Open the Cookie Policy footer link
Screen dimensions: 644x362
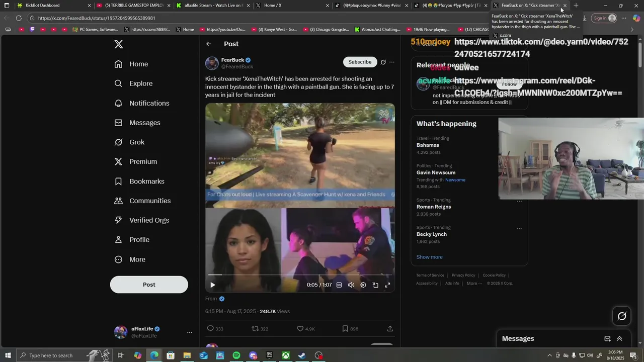click(x=494, y=276)
